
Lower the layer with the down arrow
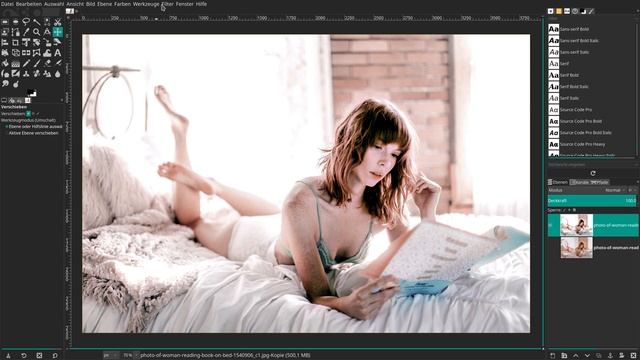tap(587, 356)
